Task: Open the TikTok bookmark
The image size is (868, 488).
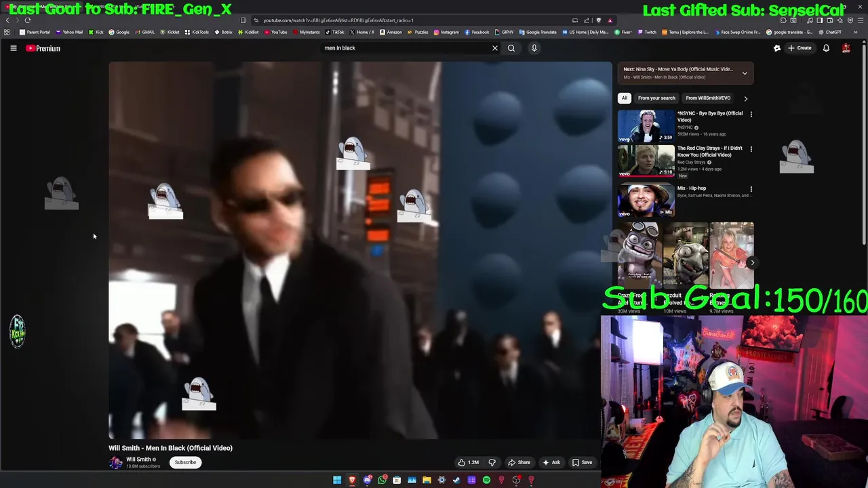Action: point(334,32)
